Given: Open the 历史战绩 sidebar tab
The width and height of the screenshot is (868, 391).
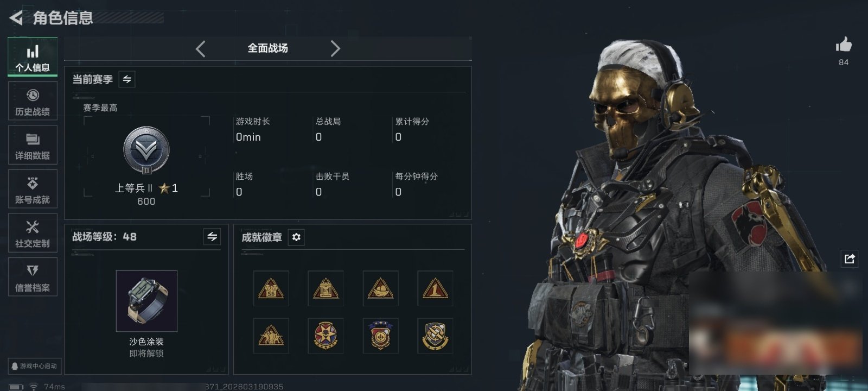Looking at the screenshot, I should [x=33, y=101].
